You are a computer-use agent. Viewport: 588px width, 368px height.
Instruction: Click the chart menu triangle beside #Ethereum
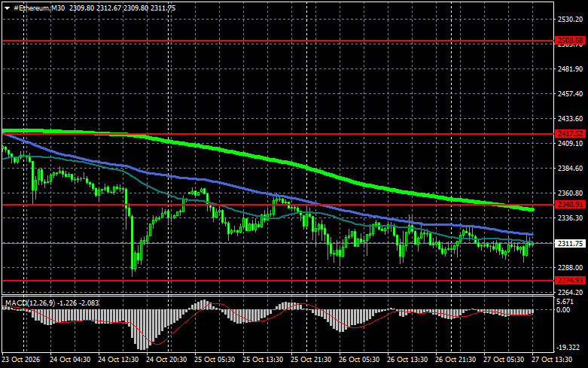[7, 8]
